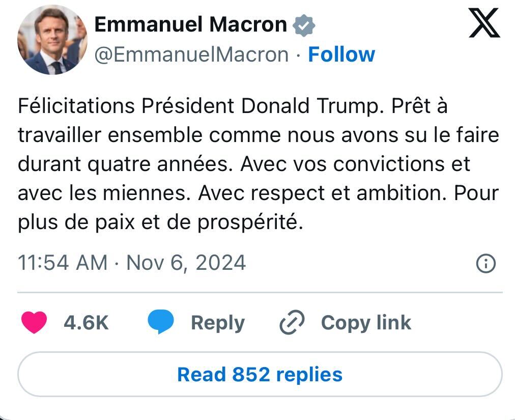Click the 4.6K likes count

pyautogui.click(x=86, y=323)
